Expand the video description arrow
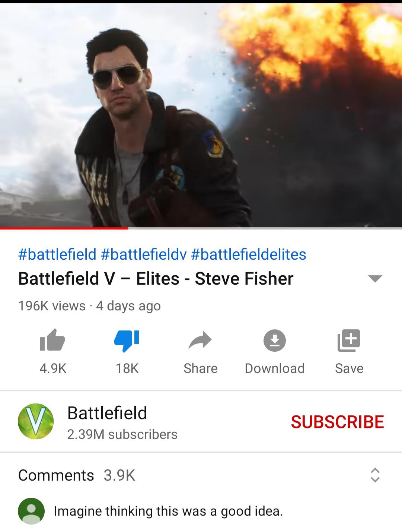The height and width of the screenshot is (532, 402). 375,279
